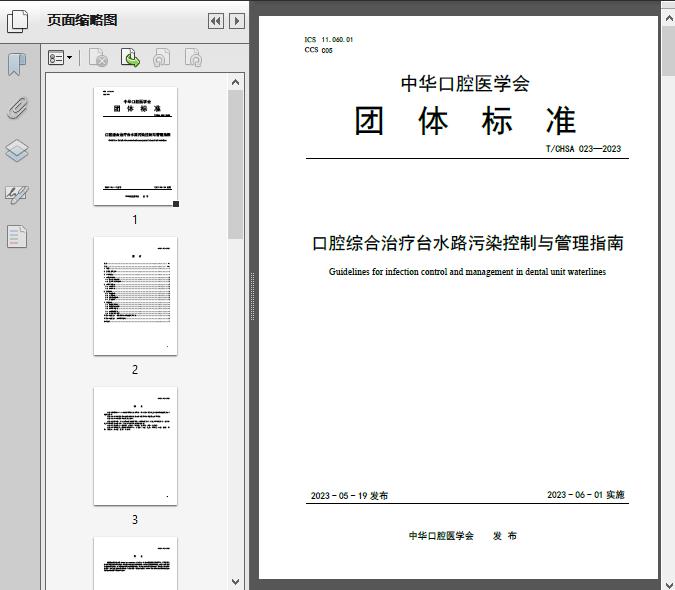
Task: Open thumbnail options dropdown menu
Action: pos(60,58)
